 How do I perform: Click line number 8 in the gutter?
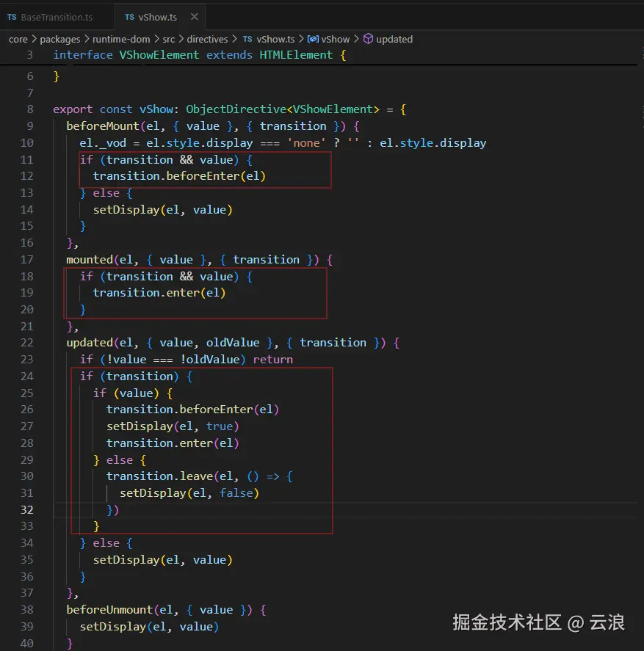point(30,109)
